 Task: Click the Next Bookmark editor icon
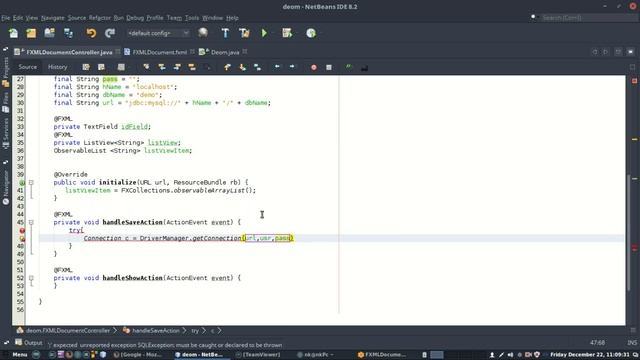tap(242, 67)
